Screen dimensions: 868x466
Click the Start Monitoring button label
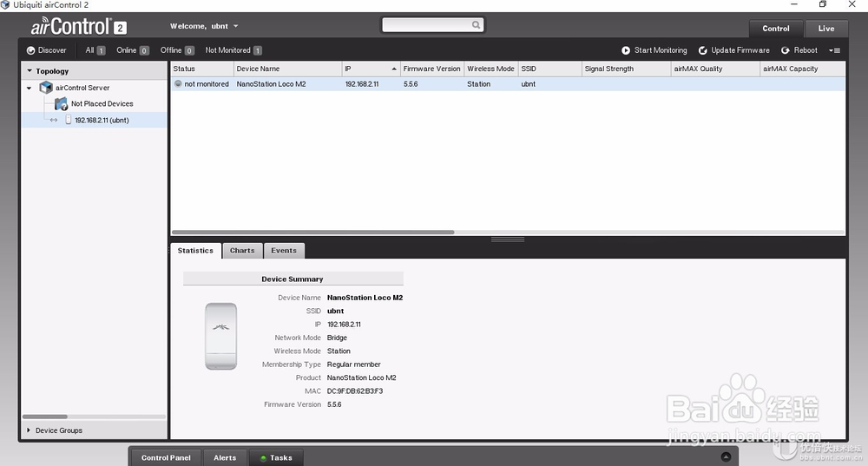click(661, 50)
